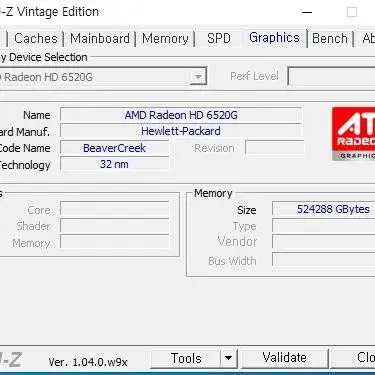
Task: Select the Graphics tab
Action: [274, 38]
